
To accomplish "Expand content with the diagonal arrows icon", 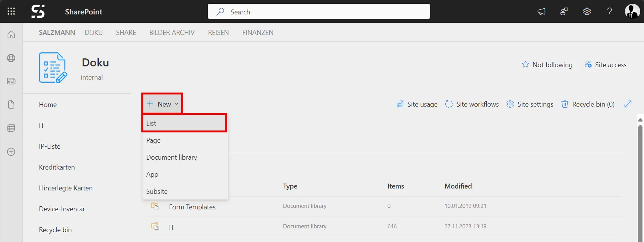I will tap(628, 104).
